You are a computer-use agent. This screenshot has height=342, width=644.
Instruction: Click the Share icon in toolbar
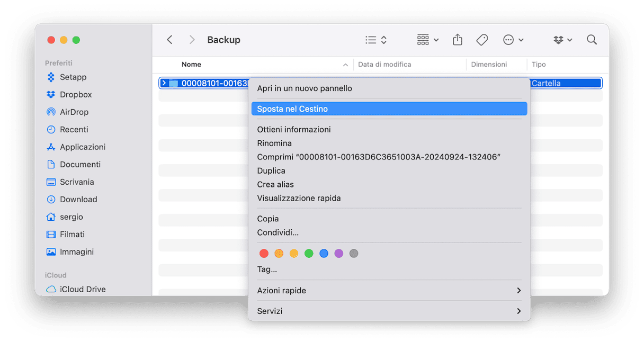coord(458,40)
